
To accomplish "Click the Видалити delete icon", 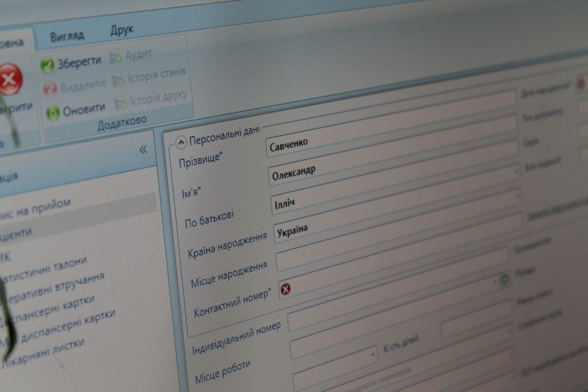I will pos(50,89).
